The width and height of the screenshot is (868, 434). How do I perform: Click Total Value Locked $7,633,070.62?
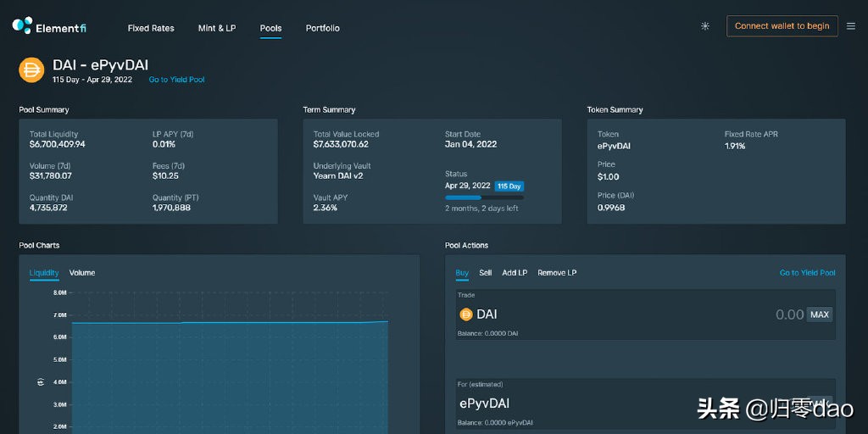pos(341,144)
